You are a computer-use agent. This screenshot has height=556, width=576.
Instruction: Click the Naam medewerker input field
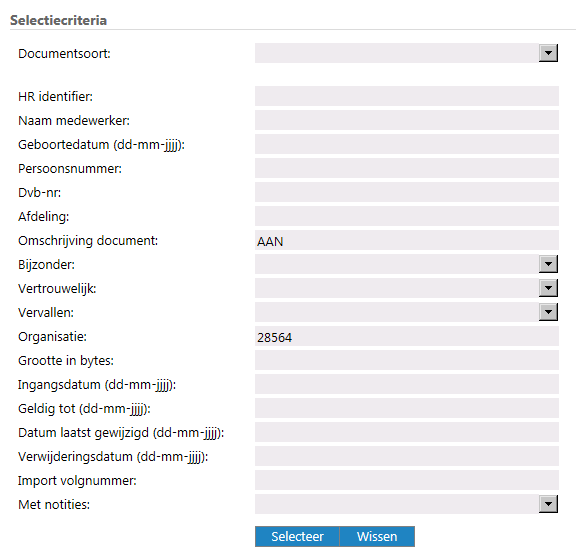[407, 120]
